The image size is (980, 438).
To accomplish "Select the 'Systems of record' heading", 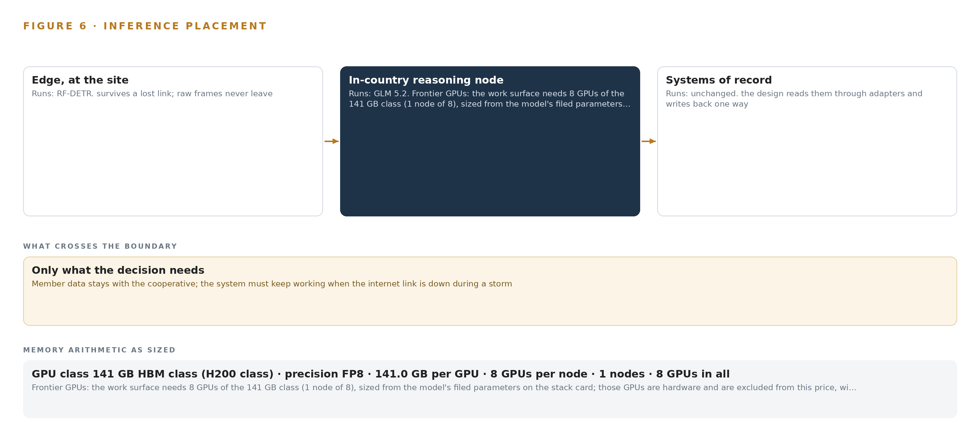I will tap(719, 80).
